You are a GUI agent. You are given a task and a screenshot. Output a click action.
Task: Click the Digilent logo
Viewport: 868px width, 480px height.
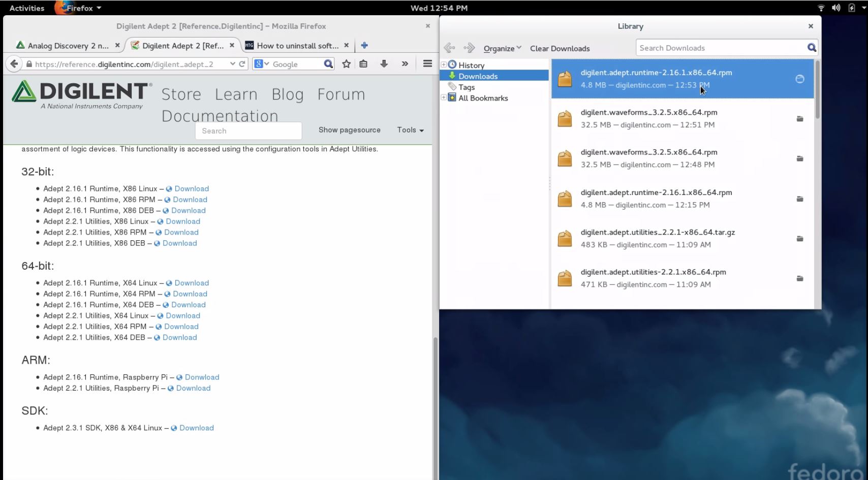pos(82,94)
